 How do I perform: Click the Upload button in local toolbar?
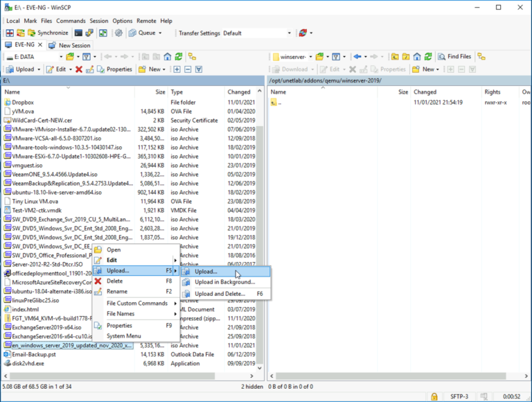click(x=21, y=69)
